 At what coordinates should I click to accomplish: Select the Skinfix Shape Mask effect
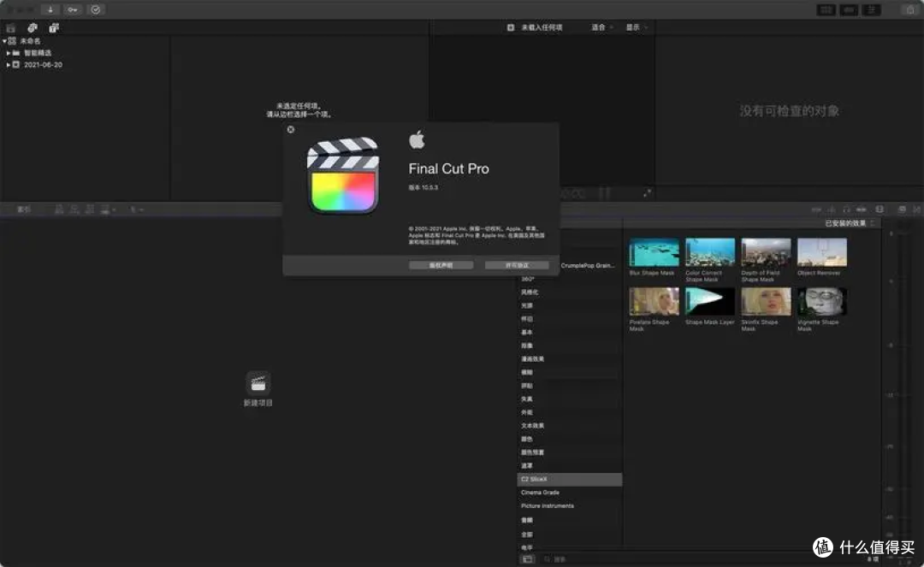point(766,301)
